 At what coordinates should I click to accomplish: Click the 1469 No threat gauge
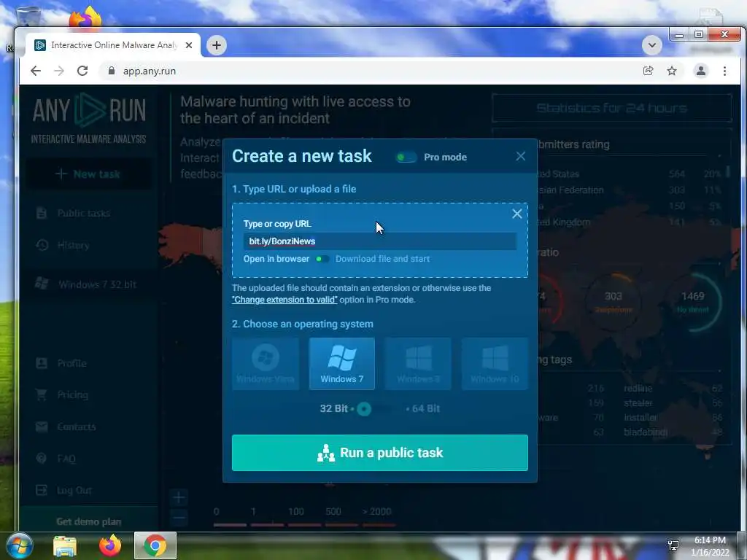[693, 302]
